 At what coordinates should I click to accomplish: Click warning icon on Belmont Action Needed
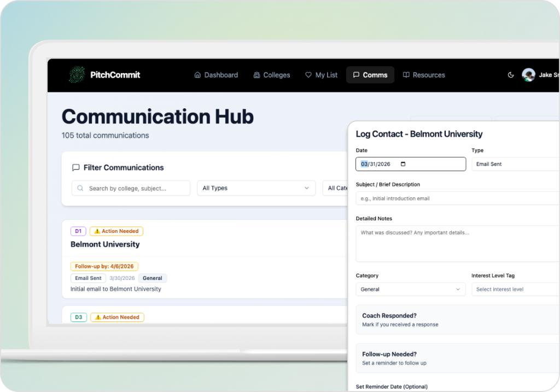pos(97,231)
